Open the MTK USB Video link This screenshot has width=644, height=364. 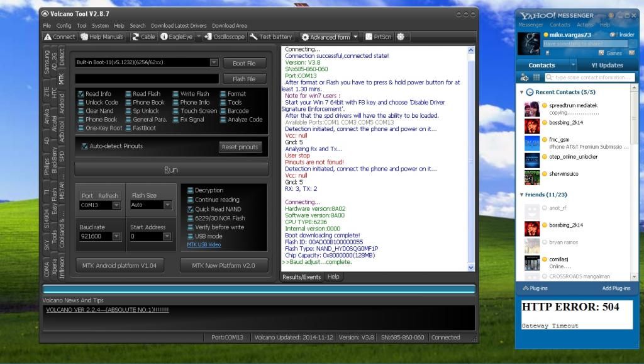tap(204, 244)
